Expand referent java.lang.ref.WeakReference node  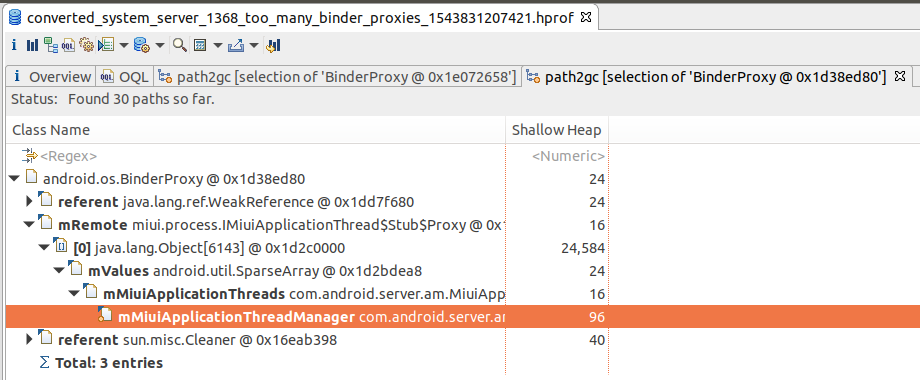pyautogui.click(x=29, y=202)
